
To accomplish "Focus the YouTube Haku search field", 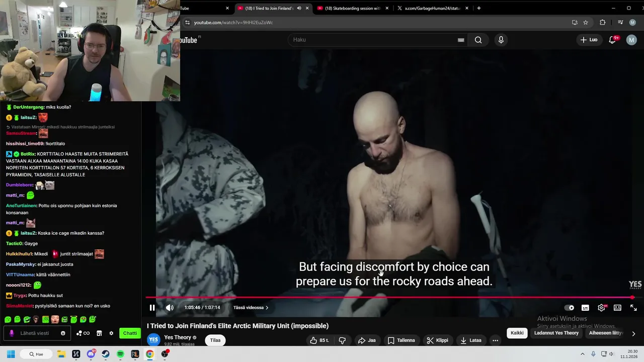I will pos(372,40).
